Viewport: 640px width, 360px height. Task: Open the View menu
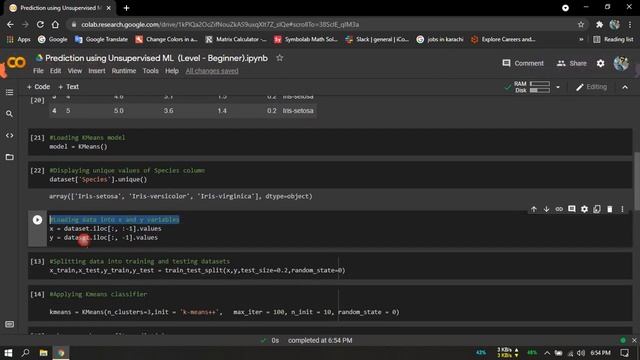point(75,71)
